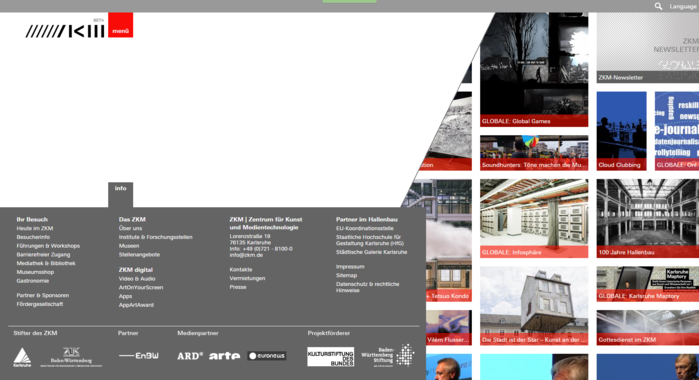The image size is (699, 380).
Task: Click the ZKM logo
Action: tap(65, 31)
